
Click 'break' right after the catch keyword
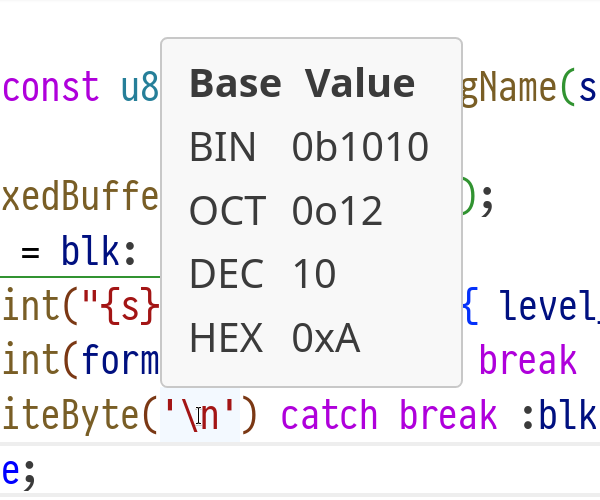tap(447, 414)
